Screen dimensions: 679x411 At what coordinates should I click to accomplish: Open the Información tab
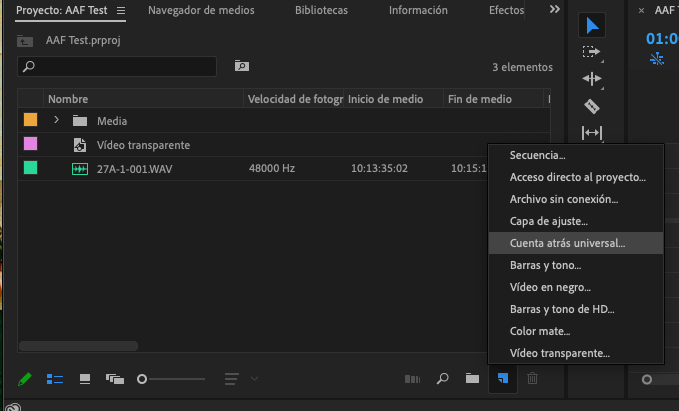click(418, 10)
